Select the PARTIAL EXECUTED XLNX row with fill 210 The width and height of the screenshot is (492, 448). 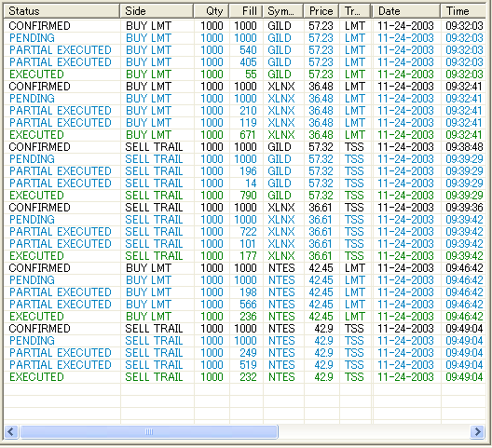coord(245,111)
